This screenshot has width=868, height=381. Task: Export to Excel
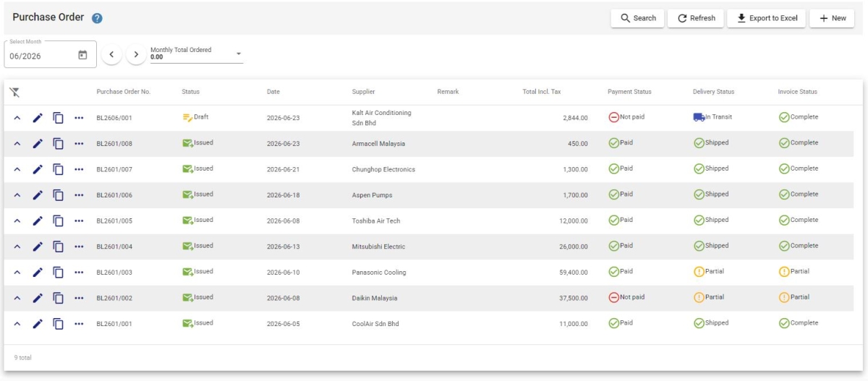(x=767, y=18)
